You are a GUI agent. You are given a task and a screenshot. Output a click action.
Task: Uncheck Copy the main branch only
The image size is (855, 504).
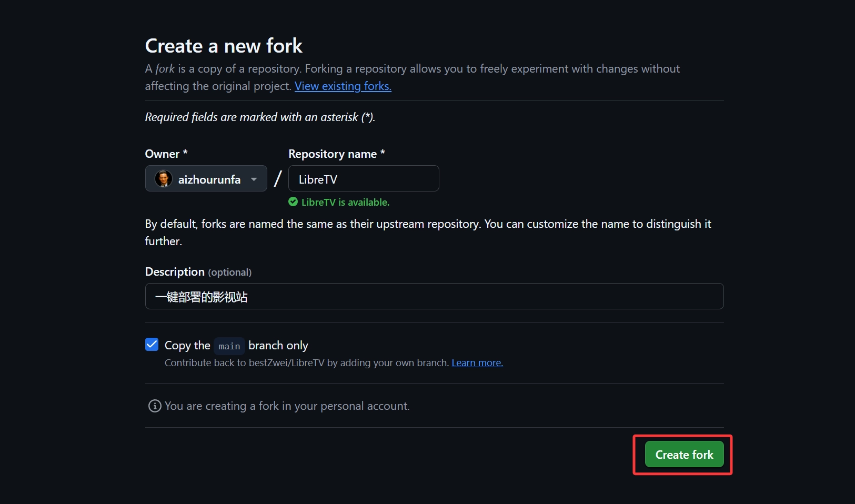[152, 345]
